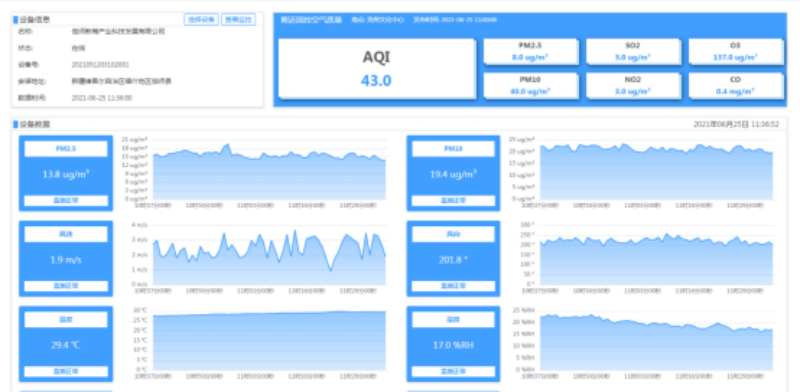Select the PM10 40.0 ug/m³ tile
This screenshot has width=800, height=392.
coord(530,85)
